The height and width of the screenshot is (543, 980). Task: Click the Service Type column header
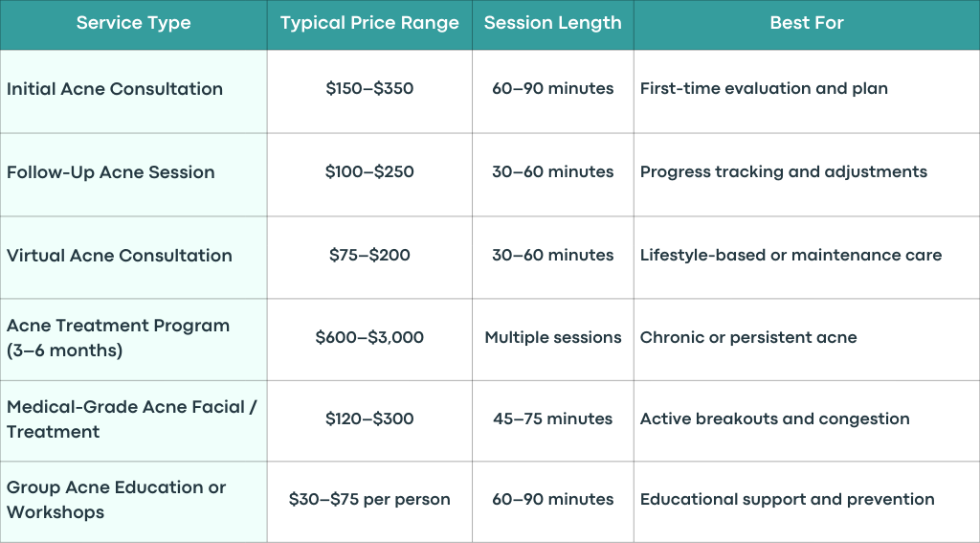[133, 23]
